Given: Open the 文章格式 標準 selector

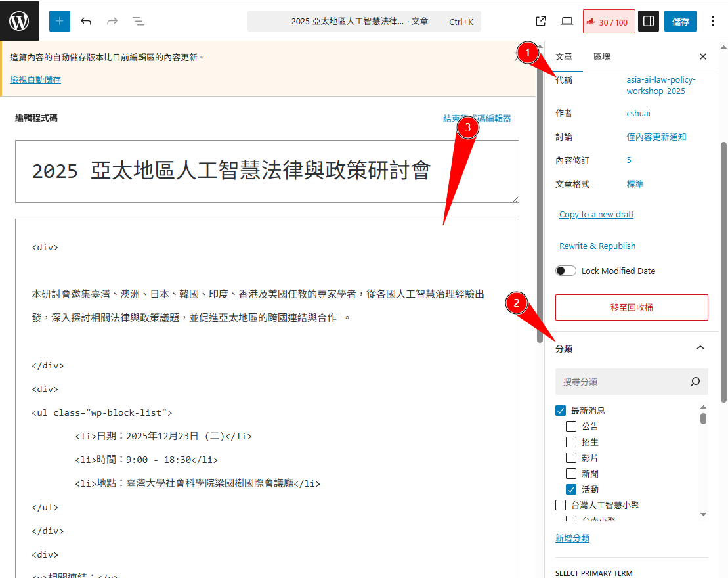Looking at the screenshot, I should click(635, 184).
